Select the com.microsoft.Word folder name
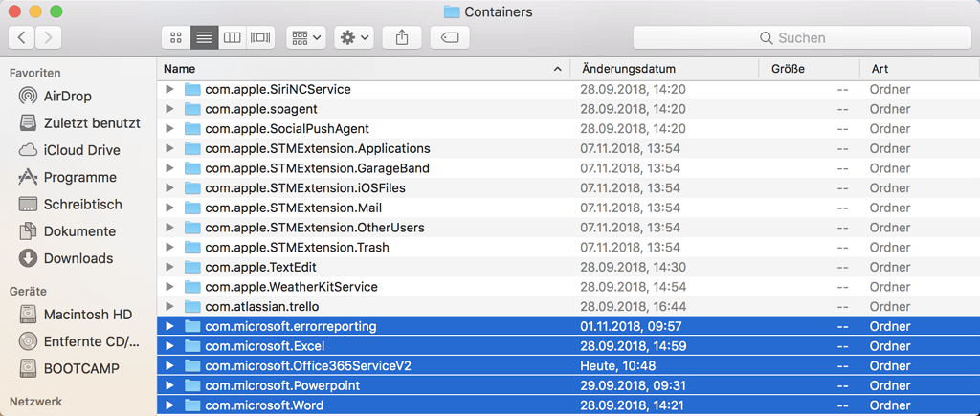 (x=264, y=405)
